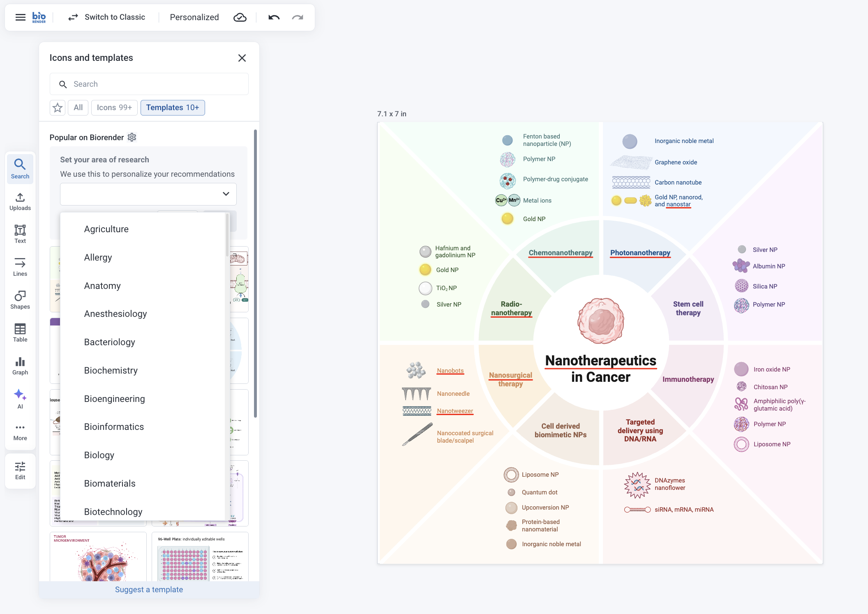Select the All filter tab

78,108
